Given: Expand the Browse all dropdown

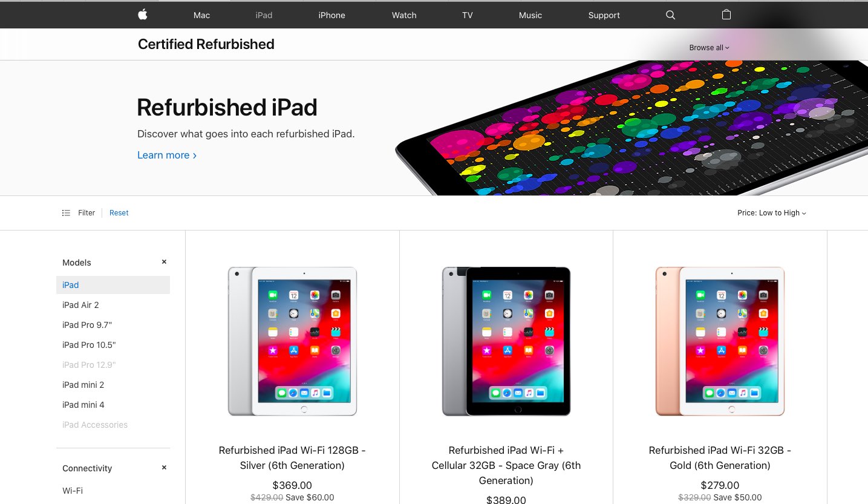Looking at the screenshot, I should pos(710,48).
